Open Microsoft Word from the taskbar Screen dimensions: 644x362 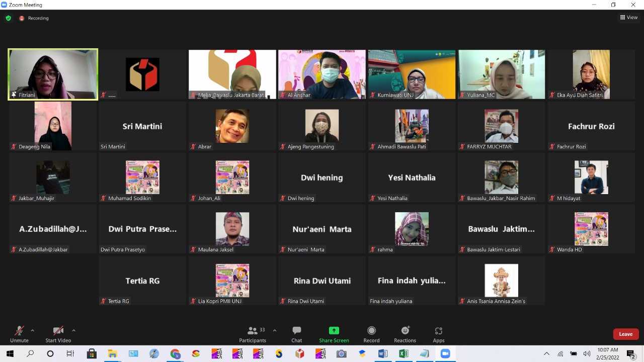[383, 354]
